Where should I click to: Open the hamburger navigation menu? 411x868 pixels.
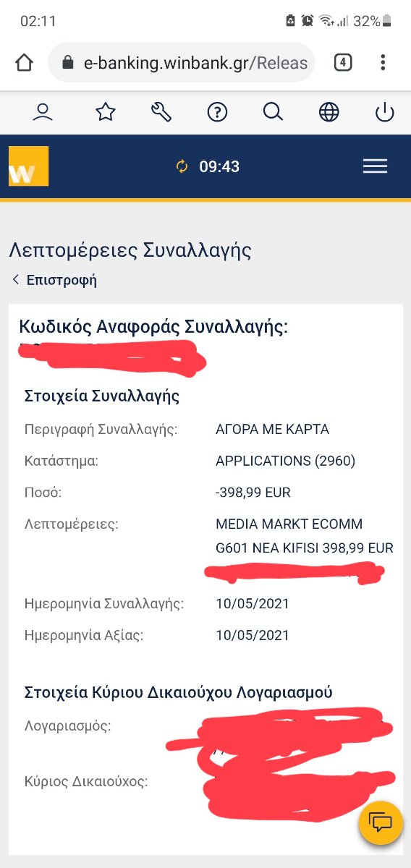coord(375,166)
